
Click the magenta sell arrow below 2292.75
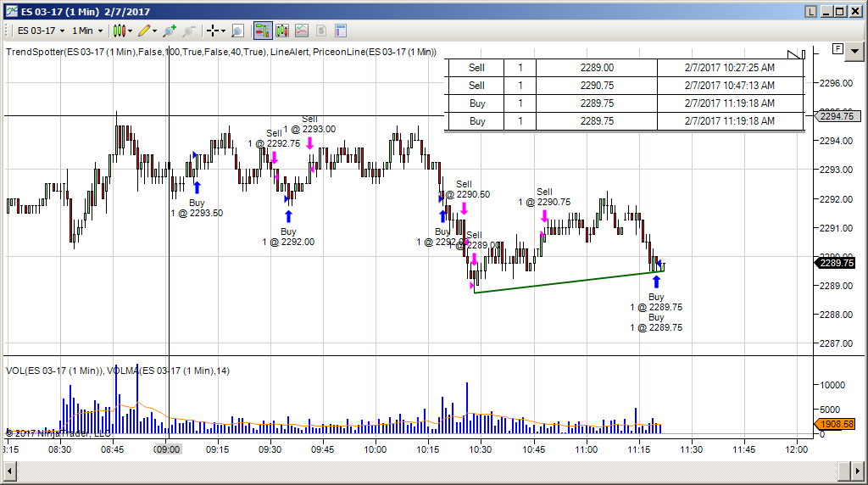click(x=274, y=158)
